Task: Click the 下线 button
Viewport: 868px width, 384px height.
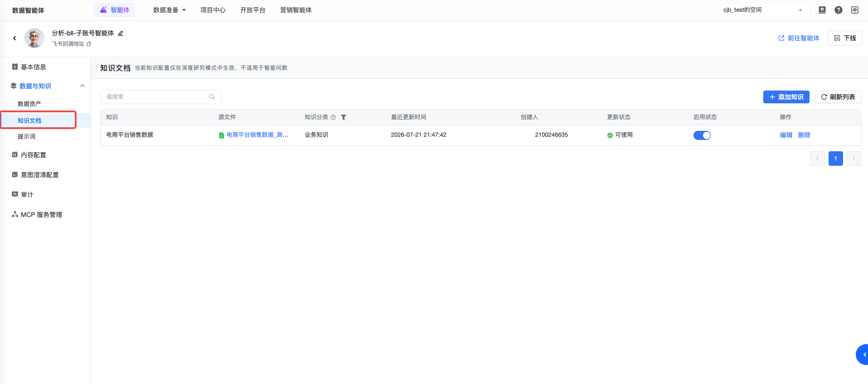Action: click(845, 38)
